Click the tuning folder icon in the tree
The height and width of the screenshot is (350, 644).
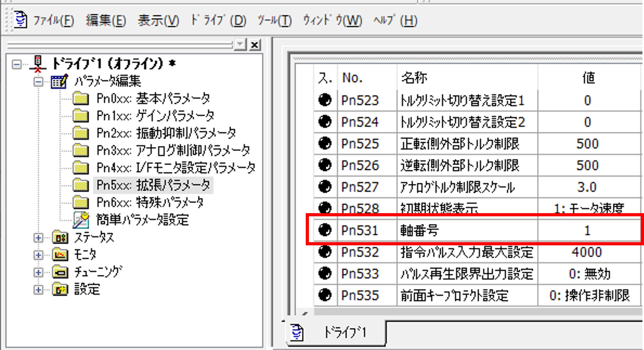[x=60, y=272]
